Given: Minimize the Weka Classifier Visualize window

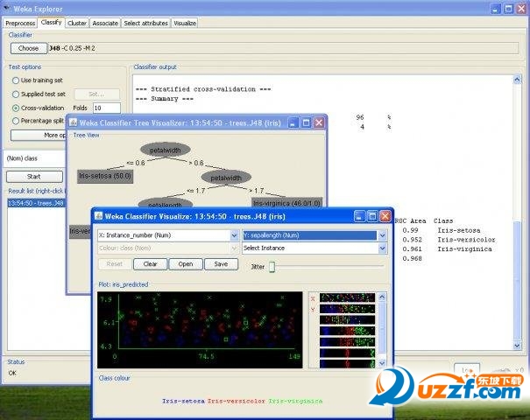Looking at the screenshot, I should point(359,216).
